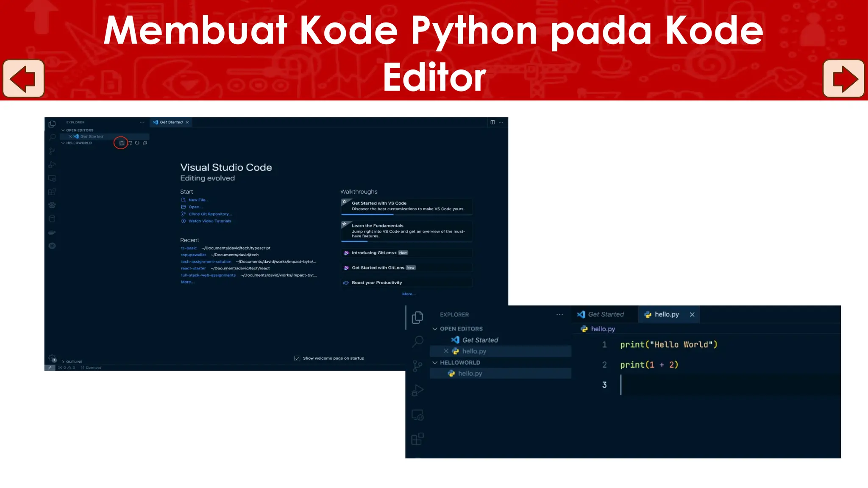Open Explorer more actions dots in Get Started window
This screenshot has height=488, width=868.
(142, 122)
